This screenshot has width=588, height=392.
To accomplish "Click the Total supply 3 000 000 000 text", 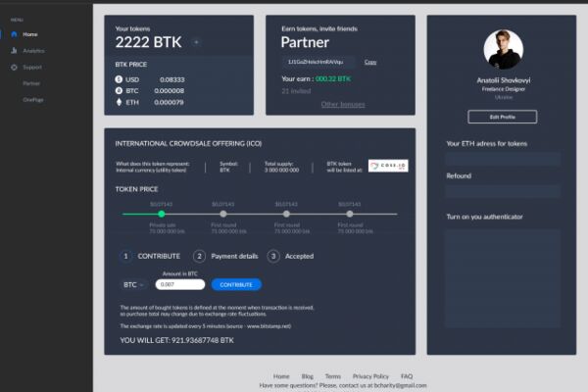I will click(281, 167).
